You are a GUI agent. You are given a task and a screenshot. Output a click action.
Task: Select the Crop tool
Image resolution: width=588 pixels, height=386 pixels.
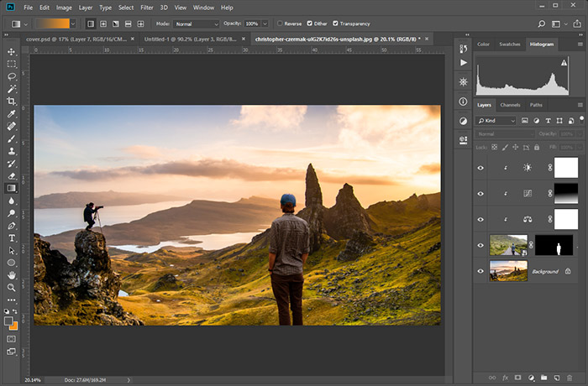[x=12, y=101]
